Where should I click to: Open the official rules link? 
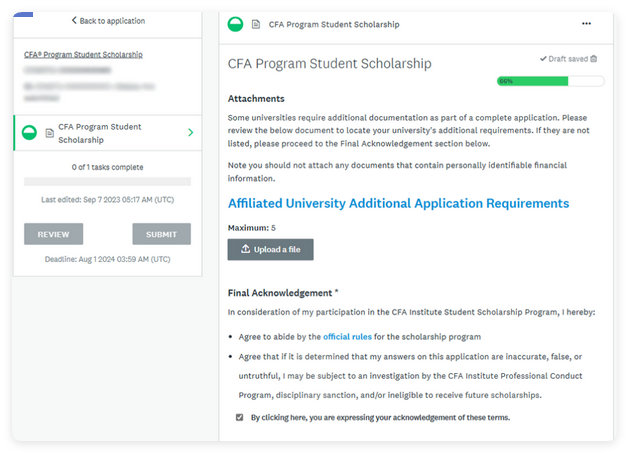pyautogui.click(x=347, y=337)
